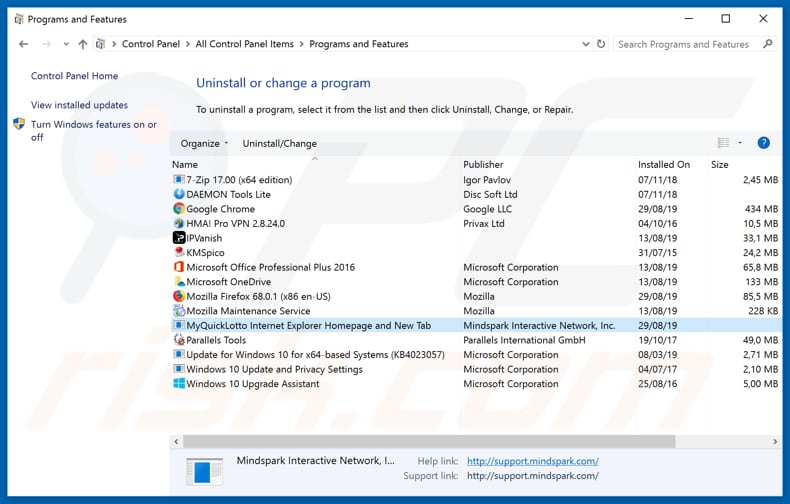This screenshot has height=504, width=790.
Task: Click the Programs and Features breadcrumb
Action: pos(359,44)
